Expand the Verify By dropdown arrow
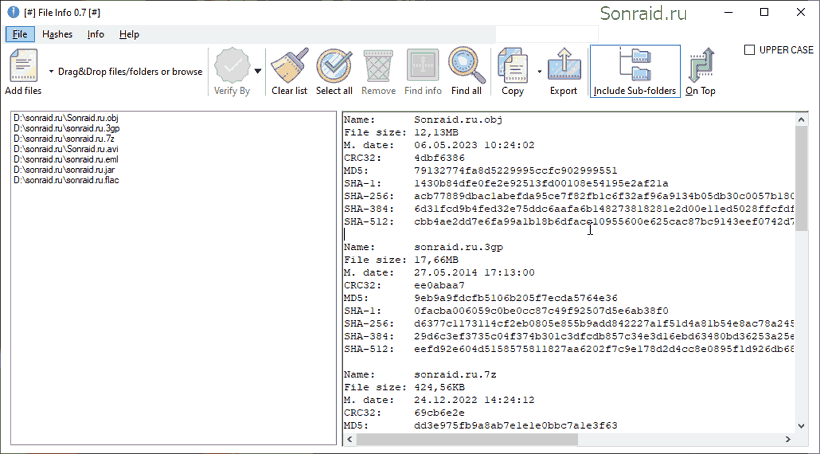 click(257, 72)
